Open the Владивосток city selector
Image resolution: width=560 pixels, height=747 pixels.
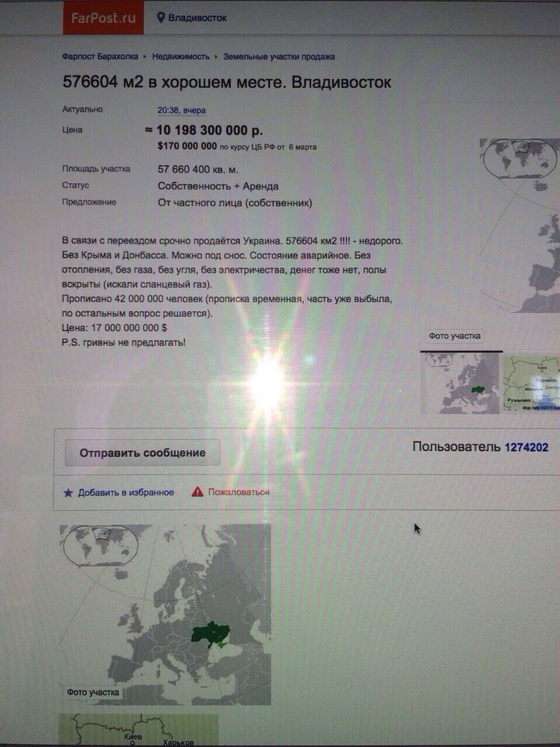197,18
